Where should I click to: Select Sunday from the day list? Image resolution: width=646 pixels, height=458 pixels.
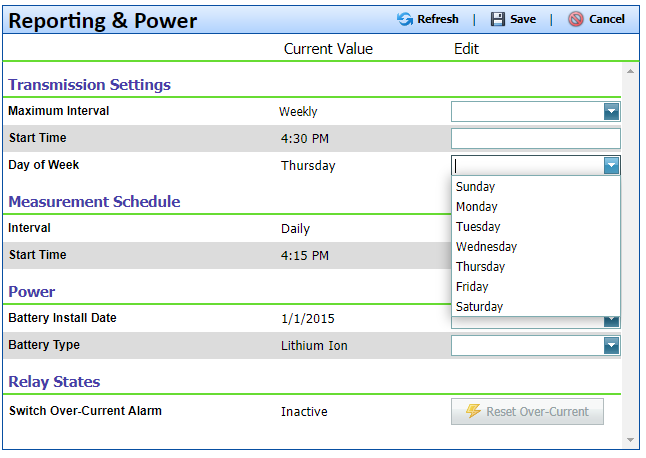(x=475, y=187)
